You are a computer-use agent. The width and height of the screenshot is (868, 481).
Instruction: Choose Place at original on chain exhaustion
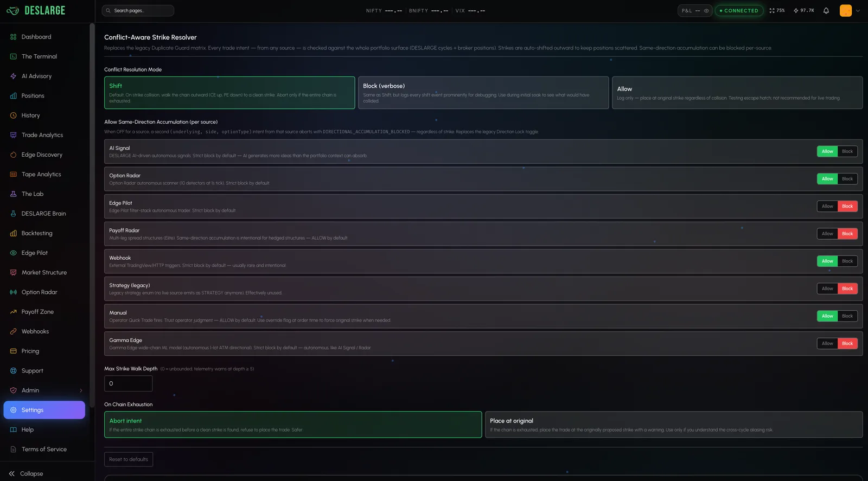pos(674,425)
